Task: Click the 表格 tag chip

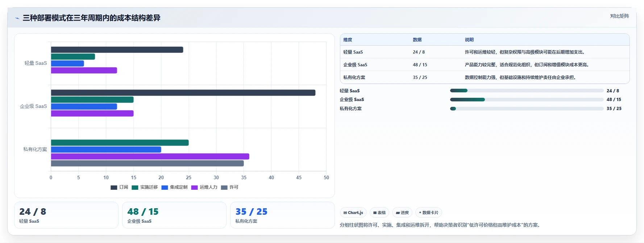Action: [379, 213]
